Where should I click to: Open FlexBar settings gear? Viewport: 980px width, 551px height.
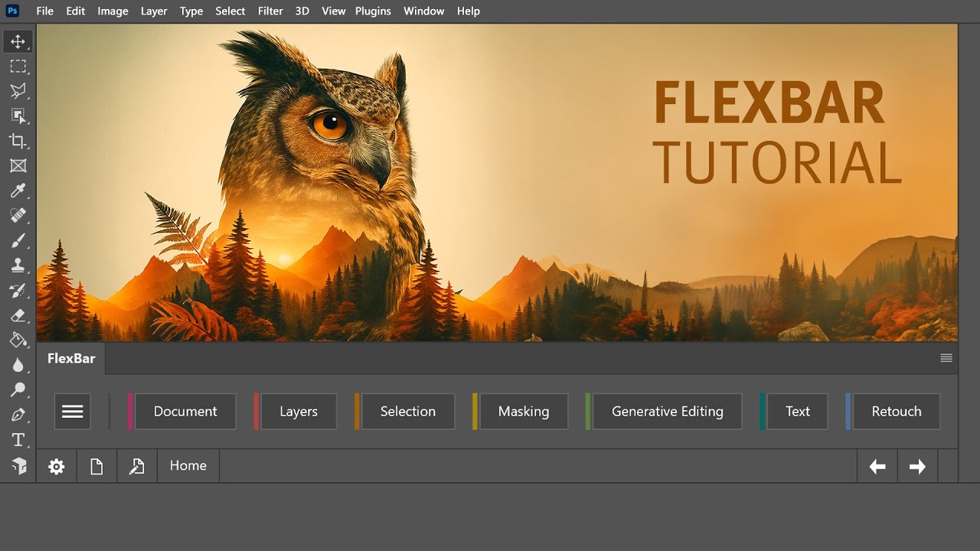tap(57, 467)
